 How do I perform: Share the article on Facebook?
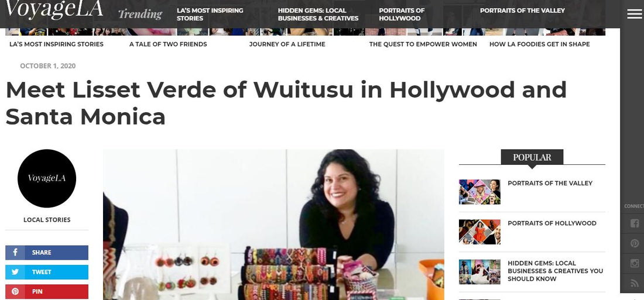[47, 253]
